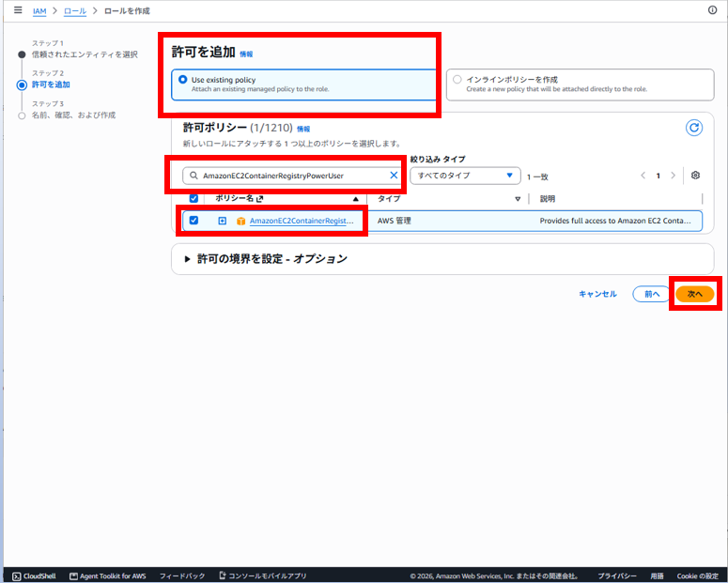
Task: Go to next page of policies
Action: click(673, 176)
